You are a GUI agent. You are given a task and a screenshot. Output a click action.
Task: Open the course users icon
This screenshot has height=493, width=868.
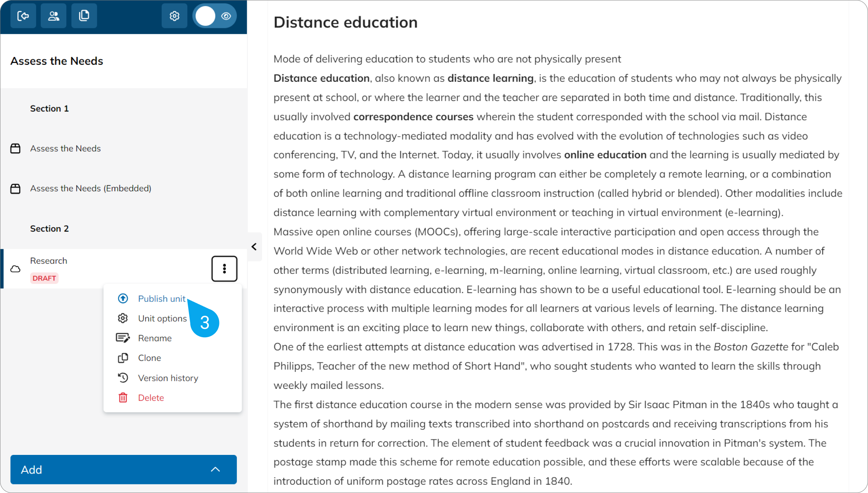tap(54, 16)
